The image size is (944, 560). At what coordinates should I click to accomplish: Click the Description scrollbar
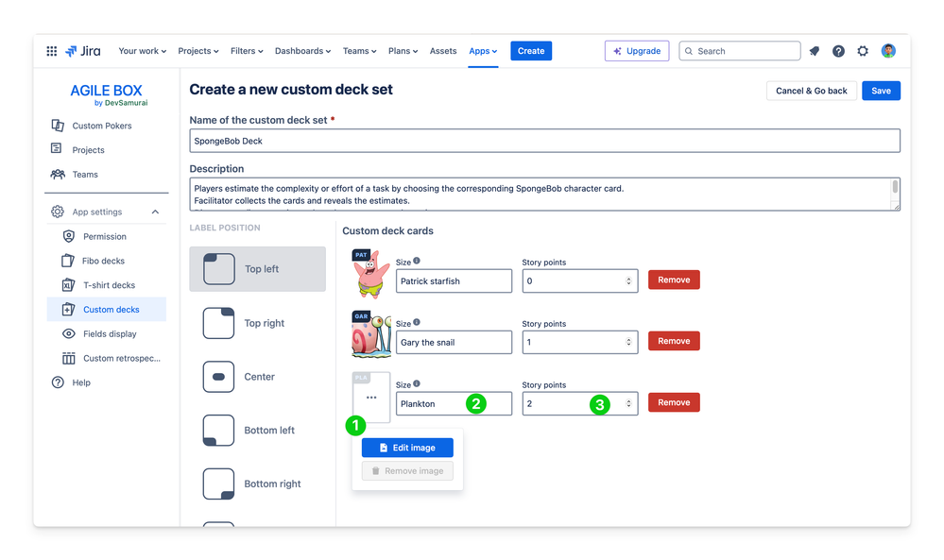click(x=895, y=188)
